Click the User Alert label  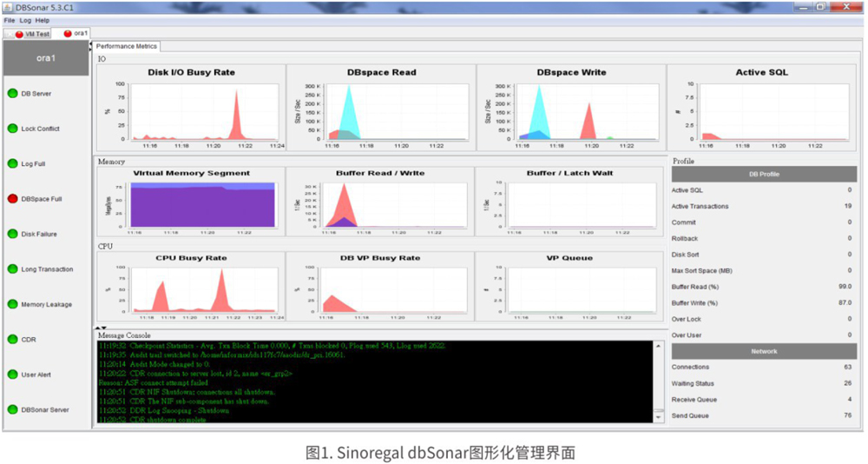[36, 375]
